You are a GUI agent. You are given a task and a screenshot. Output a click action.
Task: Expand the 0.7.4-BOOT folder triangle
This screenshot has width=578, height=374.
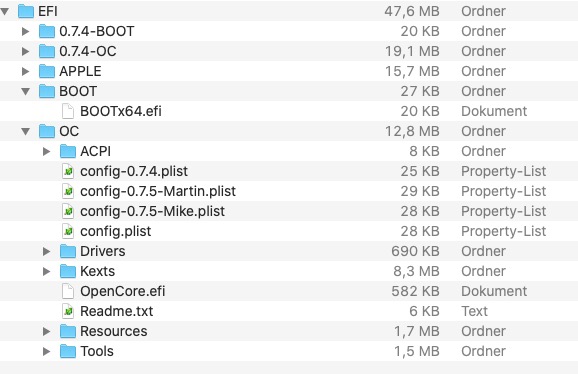coord(25,31)
